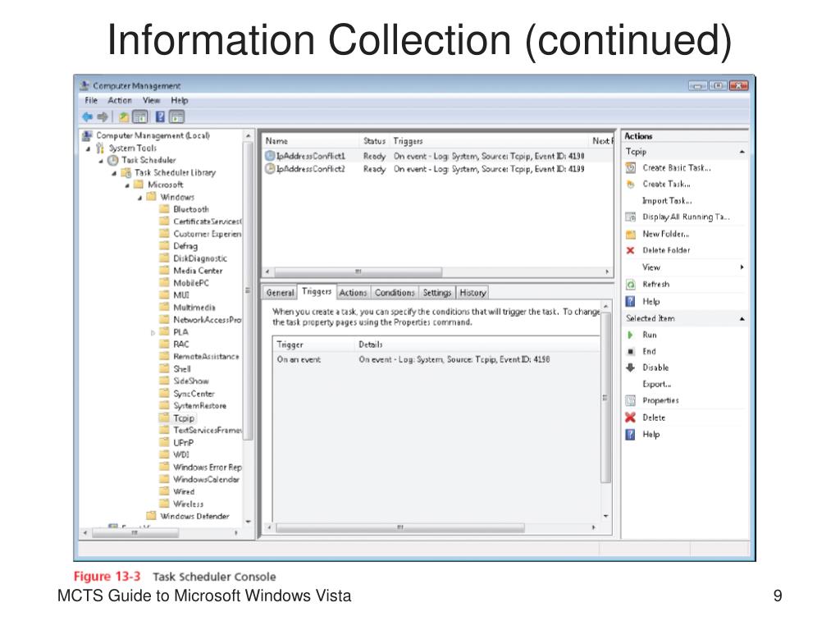Collapse the Tcpip actions section

(742, 152)
